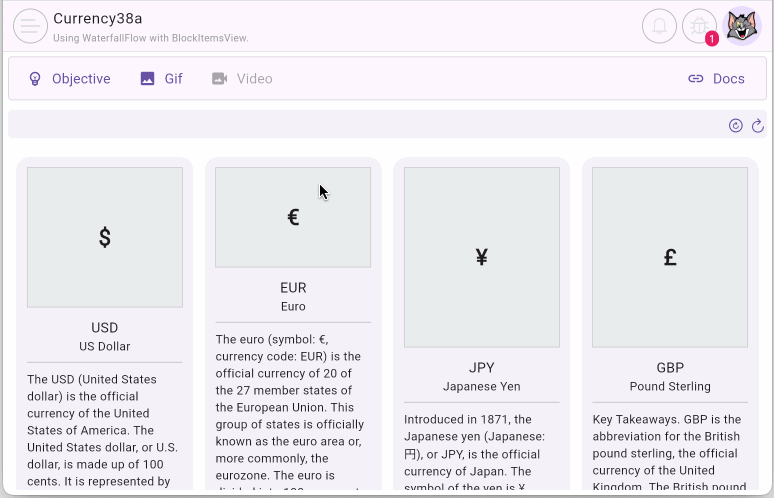
Task: Open the hamburger navigation menu
Action: coord(30,26)
